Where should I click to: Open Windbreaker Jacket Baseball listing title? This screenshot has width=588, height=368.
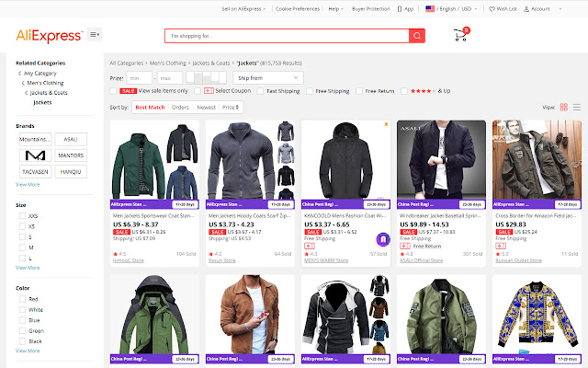[x=441, y=216]
